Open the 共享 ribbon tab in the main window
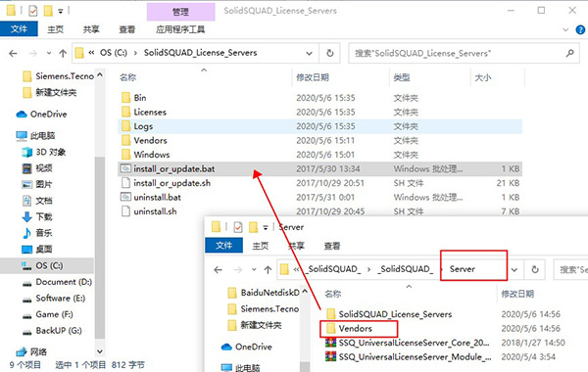This screenshot has height=372, width=588. [x=91, y=29]
